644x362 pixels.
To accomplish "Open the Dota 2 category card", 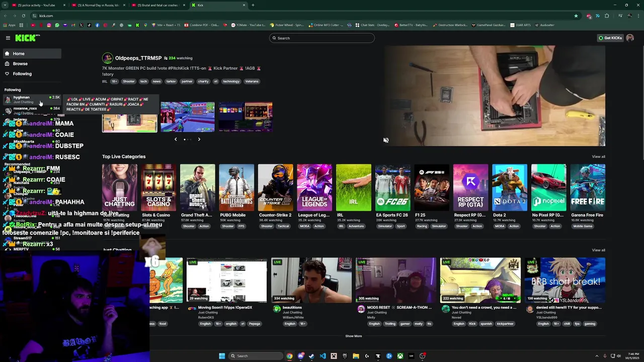I will 510,187.
